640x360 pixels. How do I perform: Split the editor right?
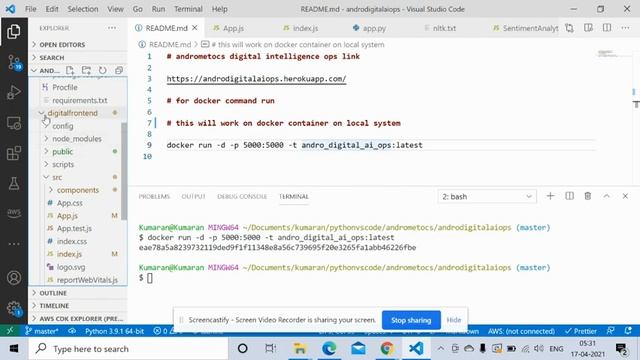coord(607,28)
